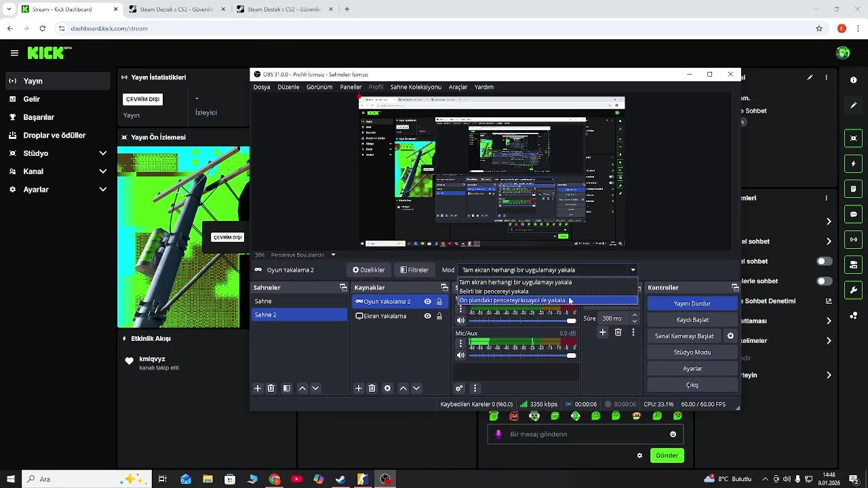Open the Mod capture mode dropdown
The image size is (868, 488).
click(x=548, y=270)
